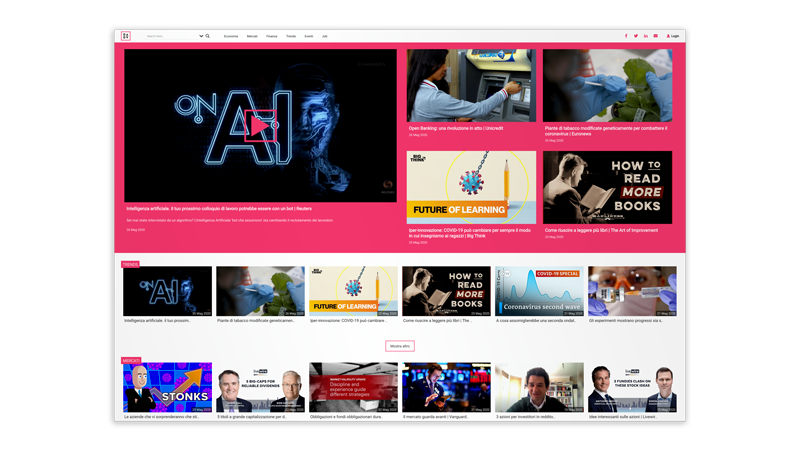Screen dimensions: 800x450
Task: Open the STONKS cartoon thumbnail
Action: [167, 387]
